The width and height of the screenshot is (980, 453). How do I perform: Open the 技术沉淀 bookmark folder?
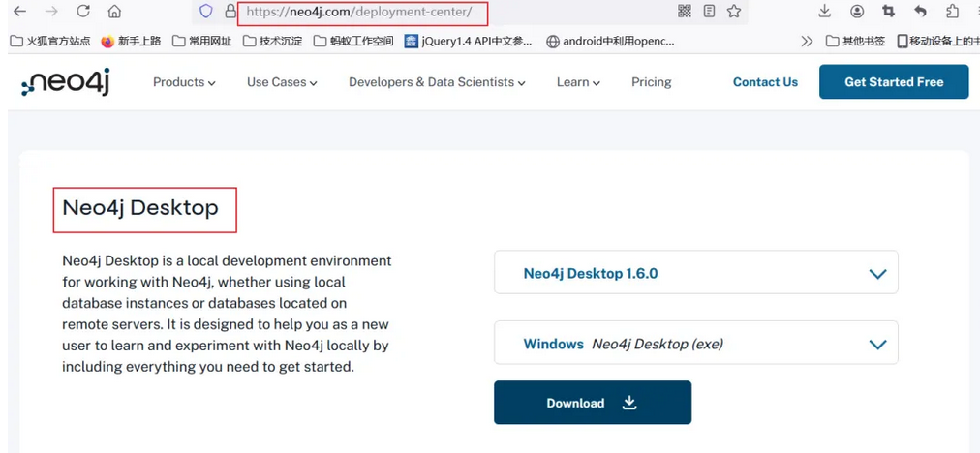pos(273,42)
